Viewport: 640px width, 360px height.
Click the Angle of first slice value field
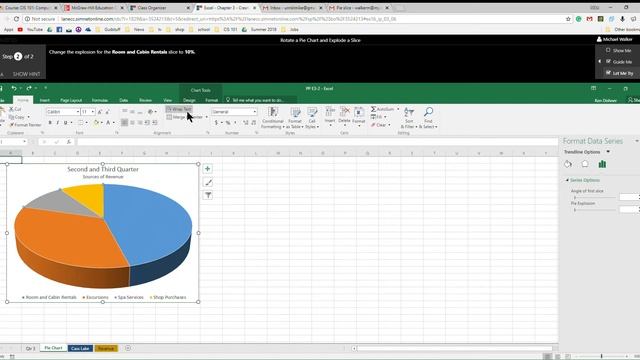(629, 197)
